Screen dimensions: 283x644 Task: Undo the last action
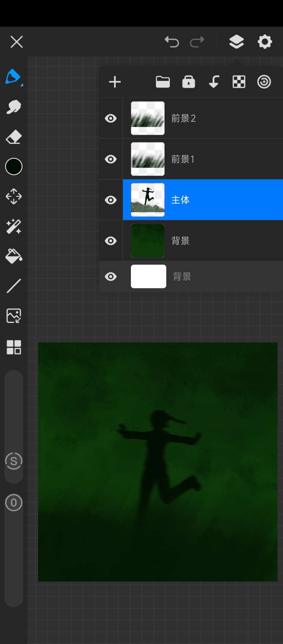click(x=172, y=42)
